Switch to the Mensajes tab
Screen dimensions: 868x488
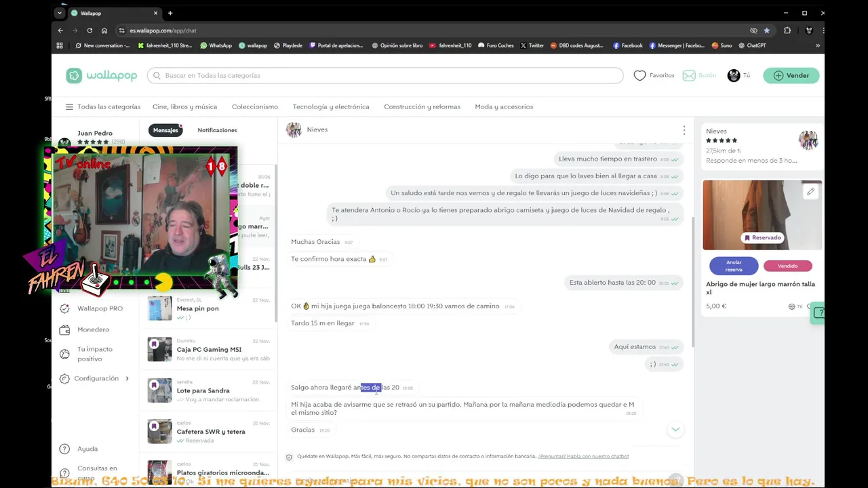pos(165,130)
